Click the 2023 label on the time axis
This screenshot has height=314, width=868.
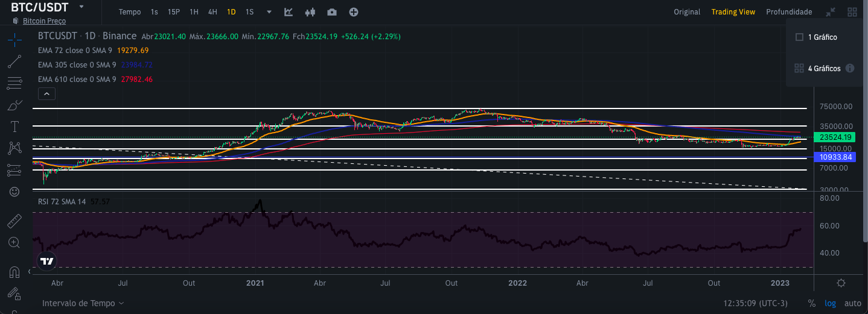780,283
